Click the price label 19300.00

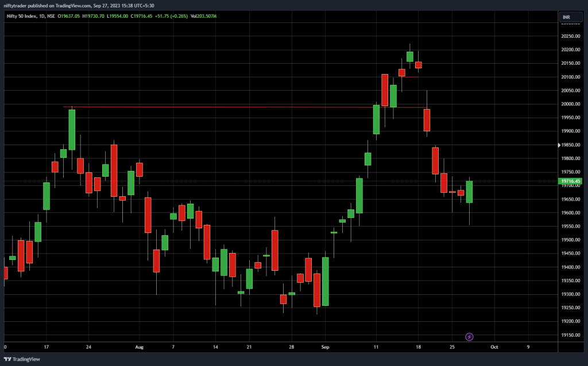(570, 294)
